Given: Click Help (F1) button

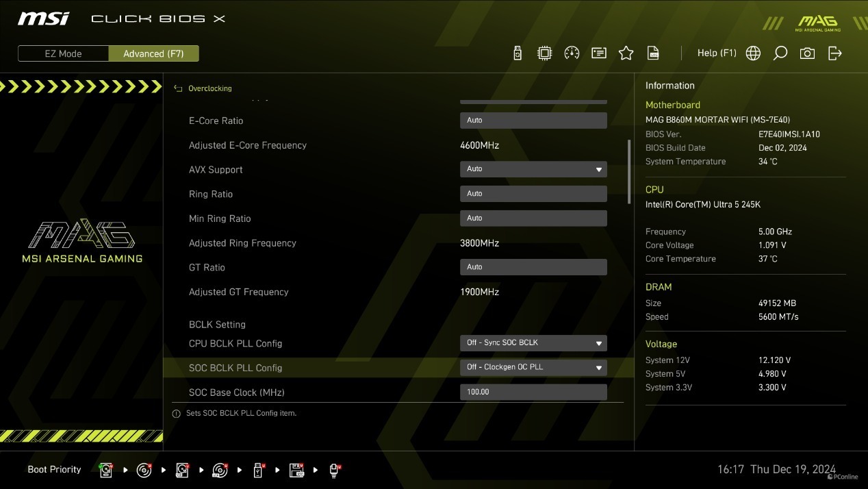Looking at the screenshot, I should (717, 53).
